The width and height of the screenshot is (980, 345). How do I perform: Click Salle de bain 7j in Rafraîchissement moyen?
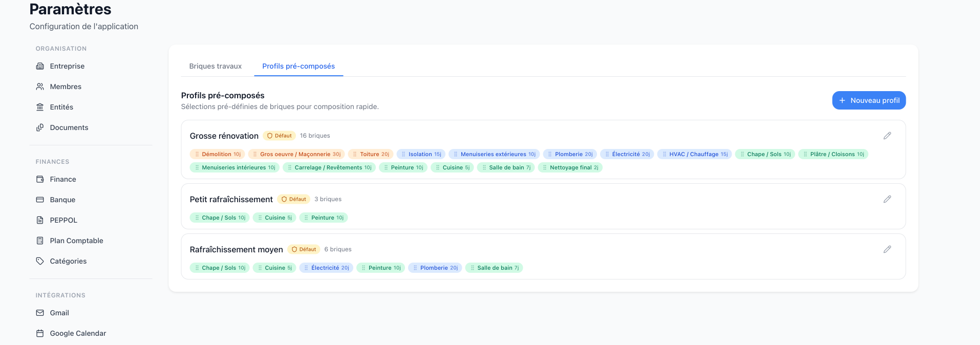494,268
